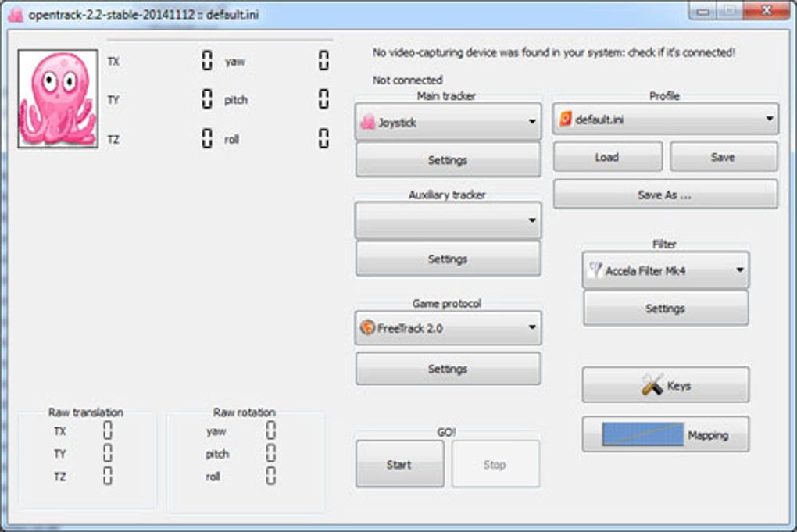This screenshot has height=532, width=797.
Task: Click the Raw translation TX value
Action: pyautogui.click(x=108, y=430)
